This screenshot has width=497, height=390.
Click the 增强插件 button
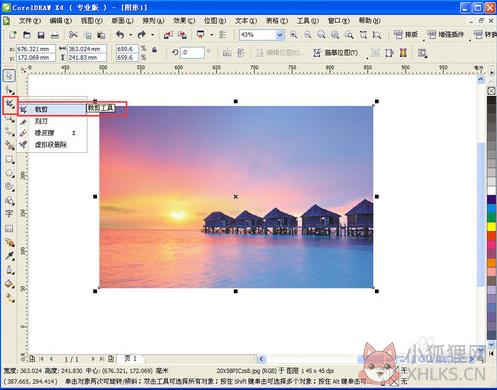(x=445, y=34)
